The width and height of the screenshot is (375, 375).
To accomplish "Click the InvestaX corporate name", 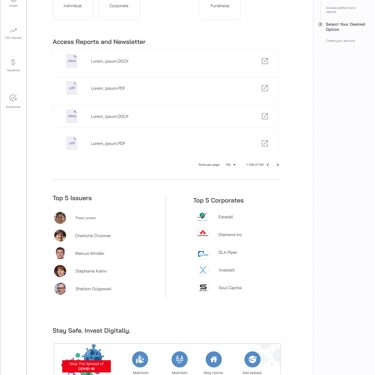I will pos(227,270).
